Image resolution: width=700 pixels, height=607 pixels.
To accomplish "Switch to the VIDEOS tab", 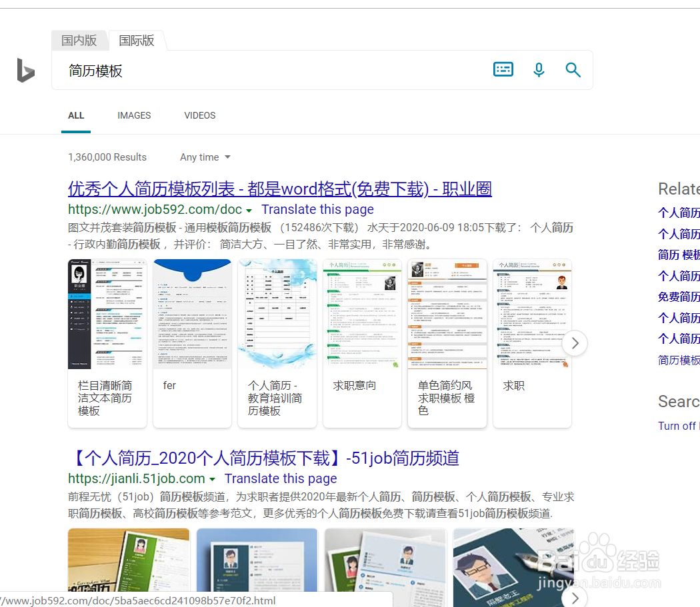I will (x=199, y=115).
